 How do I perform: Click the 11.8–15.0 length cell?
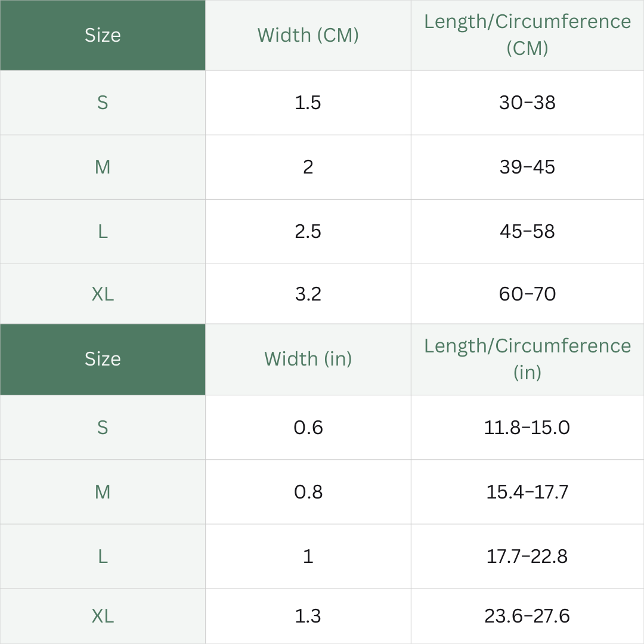527,428
